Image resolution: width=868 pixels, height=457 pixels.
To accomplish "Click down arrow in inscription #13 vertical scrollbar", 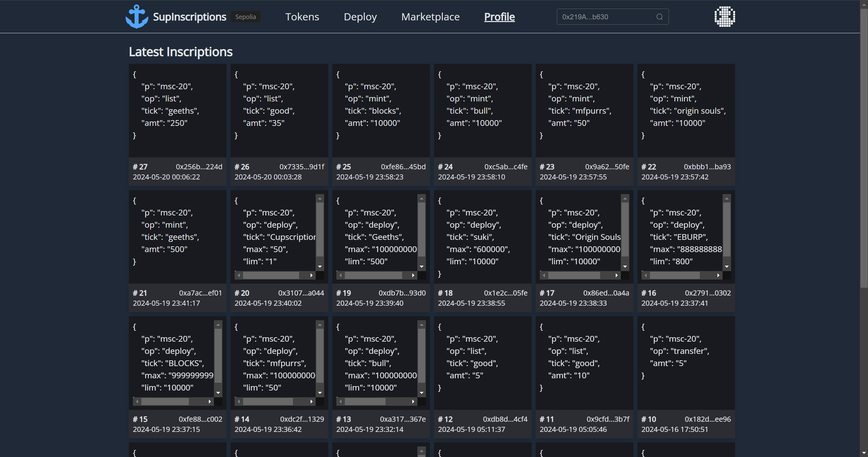I will click(421, 393).
